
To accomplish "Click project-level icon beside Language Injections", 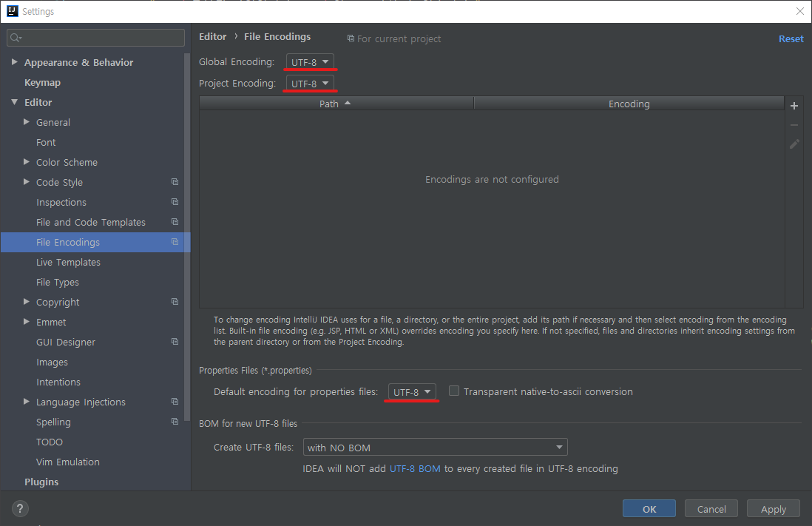I will 175,402.
